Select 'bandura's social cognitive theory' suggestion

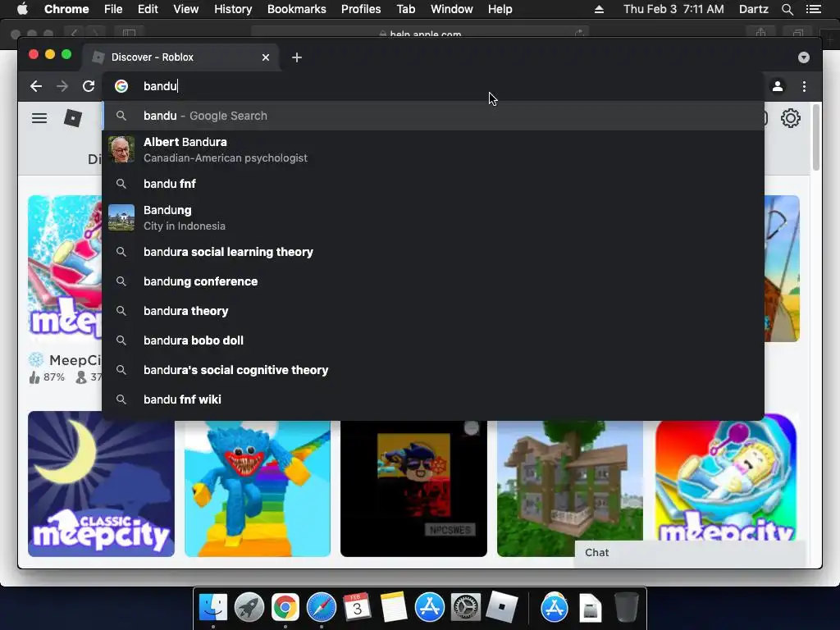pyautogui.click(x=433, y=370)
